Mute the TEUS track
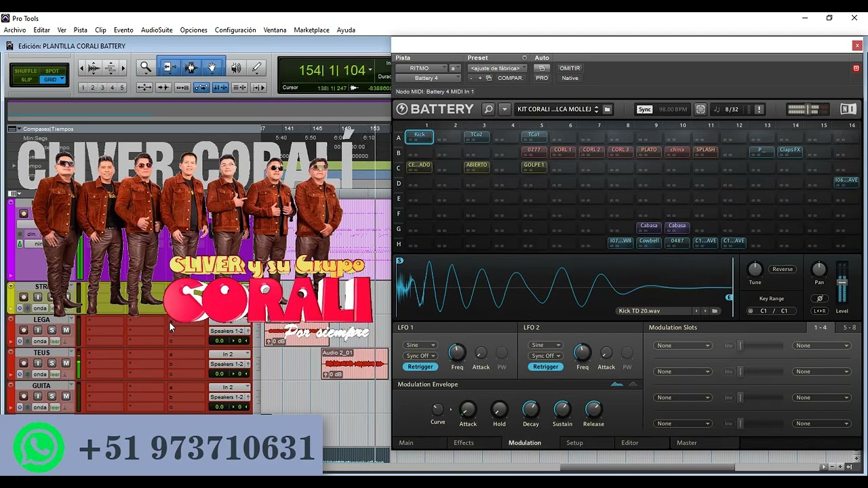 (66, 363)
